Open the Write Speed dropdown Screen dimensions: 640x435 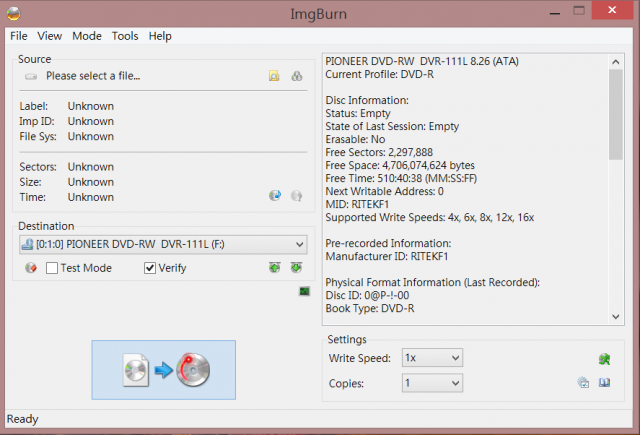pyautogui.click(x=432, y=358)
